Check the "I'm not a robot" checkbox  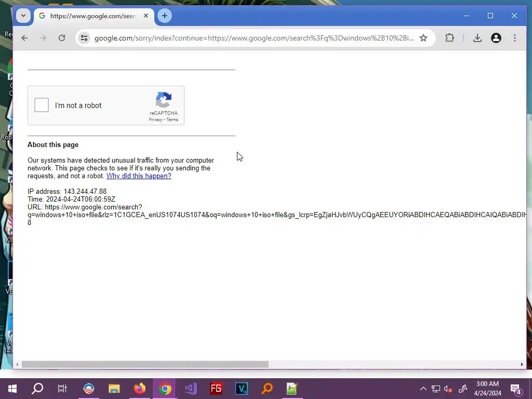[x=42, y=105]
